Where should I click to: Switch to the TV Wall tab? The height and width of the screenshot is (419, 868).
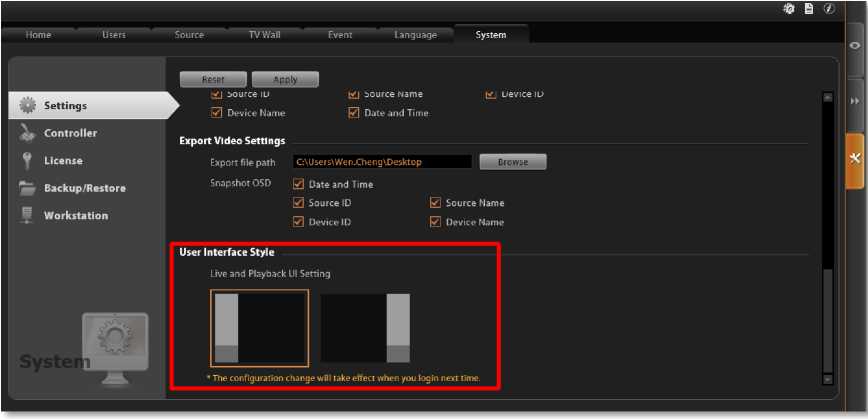(264, 35)
